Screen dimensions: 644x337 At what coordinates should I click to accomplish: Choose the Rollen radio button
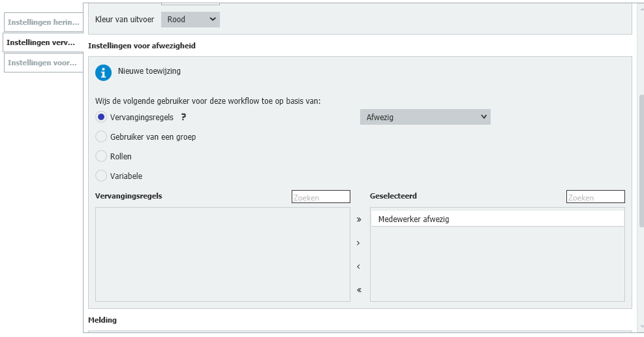[101, 157]
